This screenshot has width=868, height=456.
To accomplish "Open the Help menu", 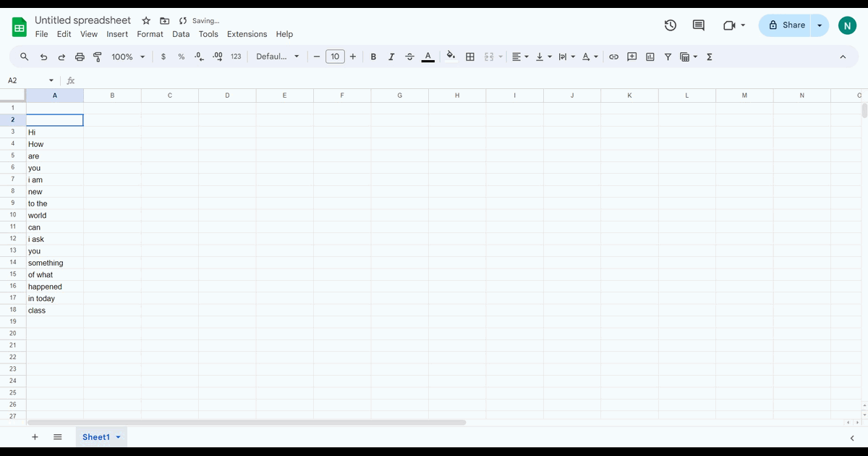I will click(284, 34).
